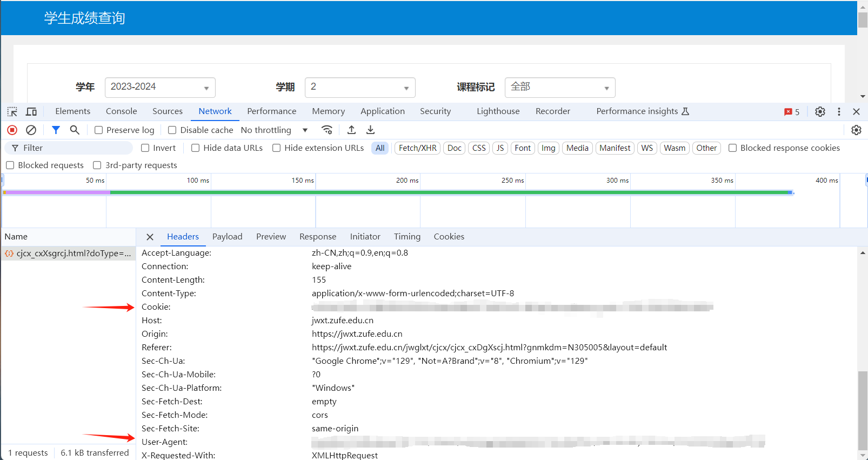Viewport: 868px width, 460px height.
Task: Clear the network log
Action: click(31, 130)
